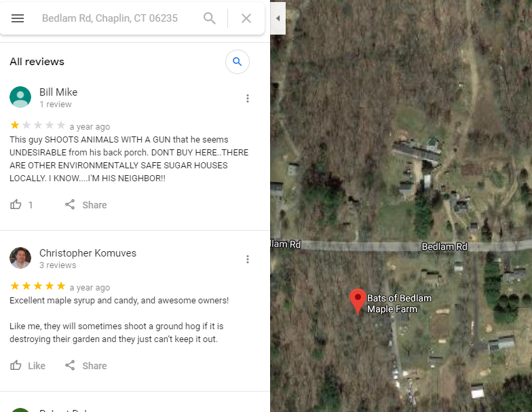Share Bill Mike's review
This screenshot has height=412, width=532.
pyautogui.click(x=85, y=205)
